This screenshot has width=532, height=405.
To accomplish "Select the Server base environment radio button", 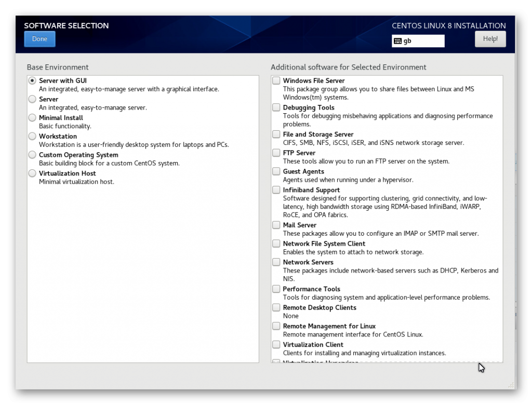I will click(32, 99).
